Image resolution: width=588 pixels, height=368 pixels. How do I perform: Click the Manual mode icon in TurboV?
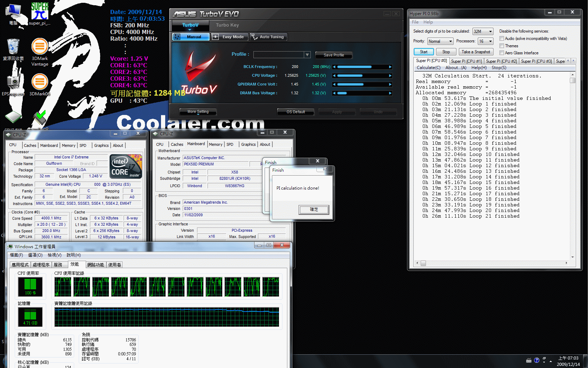177,37
